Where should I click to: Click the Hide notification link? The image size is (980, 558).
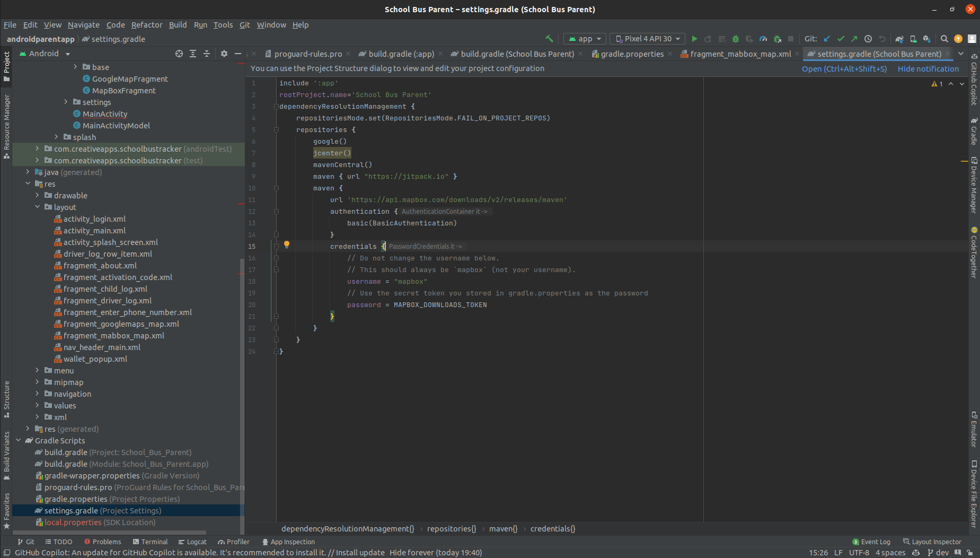coord(928,68)
